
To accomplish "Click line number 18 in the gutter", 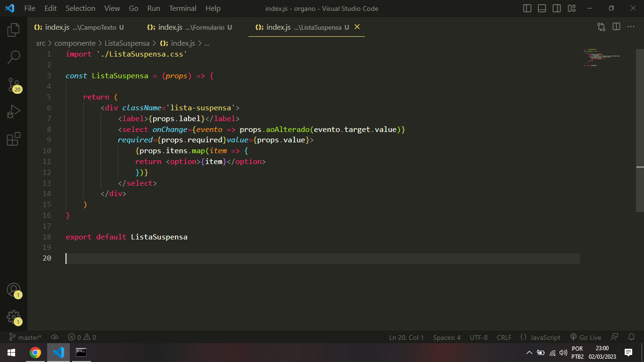I will [47, 237].
